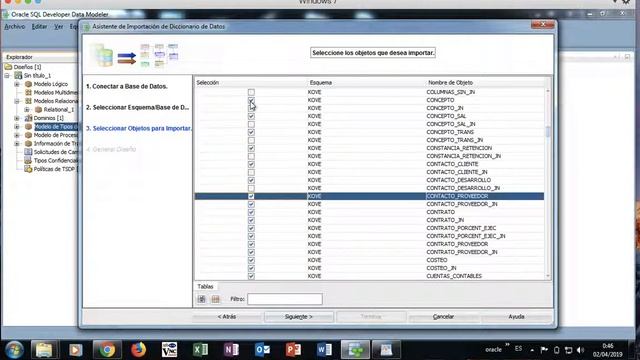This screenshot has width=640, height=360.
Task: Click the Solicitudes de Cambio icon in explorer
Action: tap(28, 152)
